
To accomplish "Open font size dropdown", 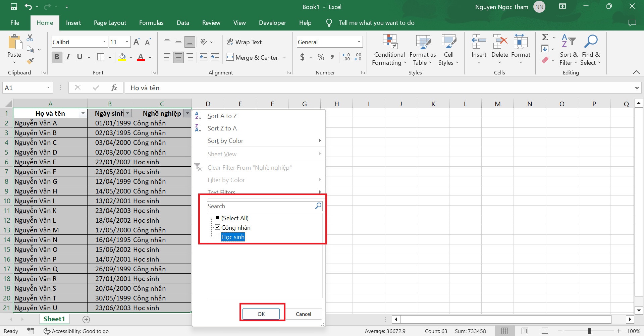I will point(127,42).
